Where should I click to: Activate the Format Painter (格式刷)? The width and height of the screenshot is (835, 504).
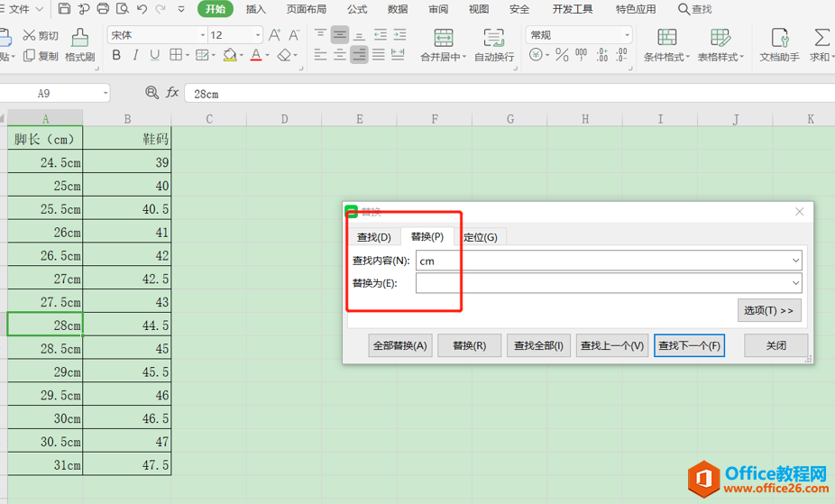pos(80,45)
